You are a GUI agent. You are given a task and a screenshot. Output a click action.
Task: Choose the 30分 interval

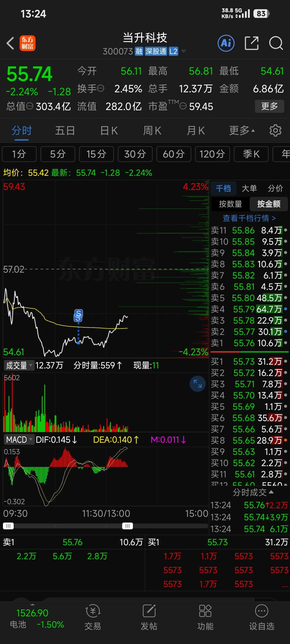click(135, 154)
